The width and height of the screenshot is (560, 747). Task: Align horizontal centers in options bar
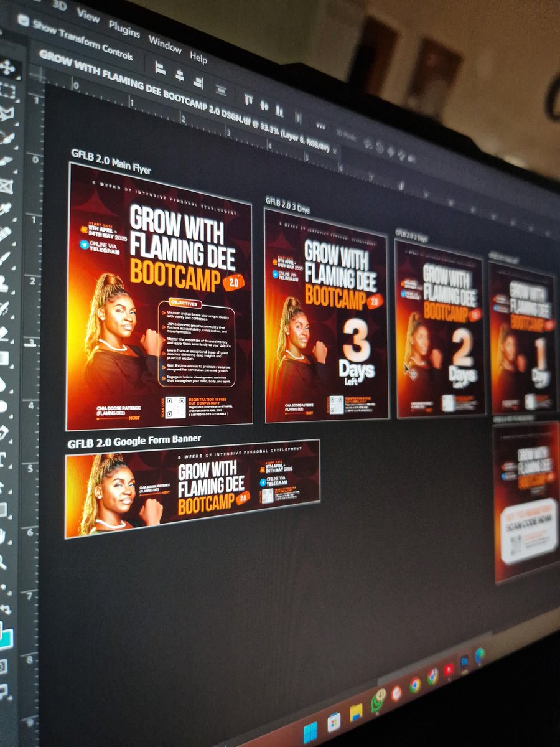(179, 75)
